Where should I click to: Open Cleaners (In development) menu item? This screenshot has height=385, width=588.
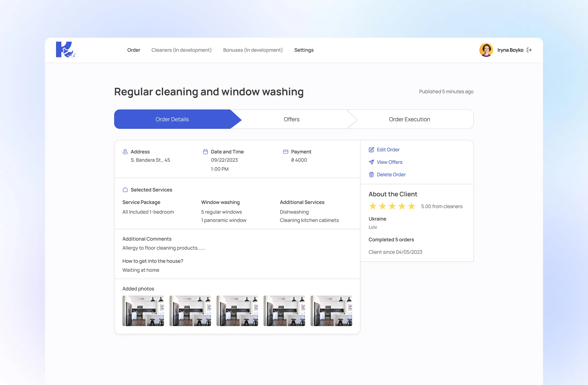(181, 50)
